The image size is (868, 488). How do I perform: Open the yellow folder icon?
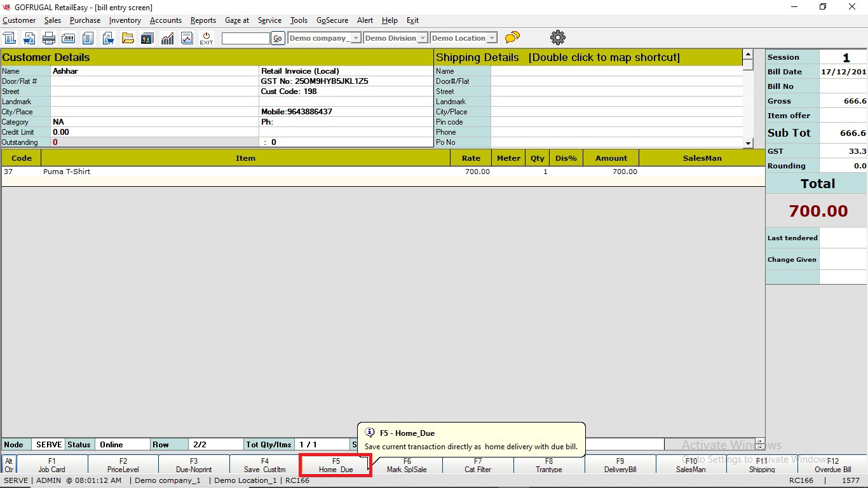click(x=128, y=38)
